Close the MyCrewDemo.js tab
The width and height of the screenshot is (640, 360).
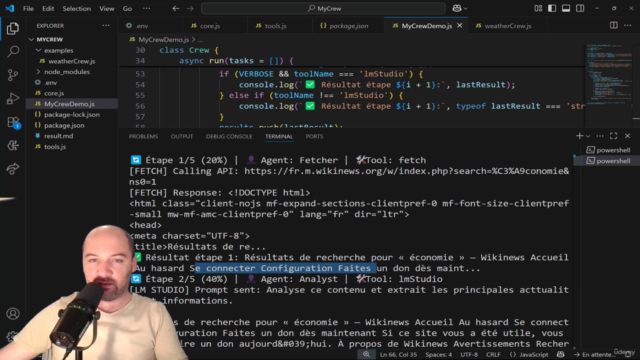(460, 25)
